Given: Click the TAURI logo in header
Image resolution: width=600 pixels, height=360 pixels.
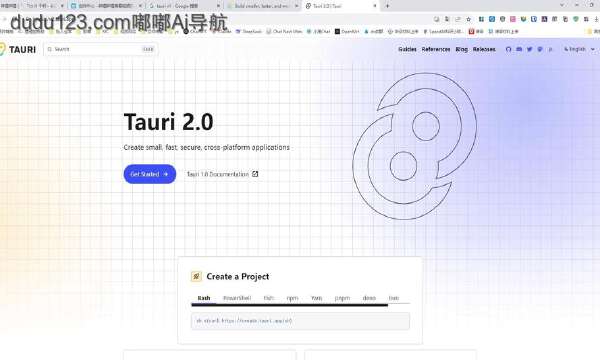Looking at the screenshot, I should [x=18, y=49].
